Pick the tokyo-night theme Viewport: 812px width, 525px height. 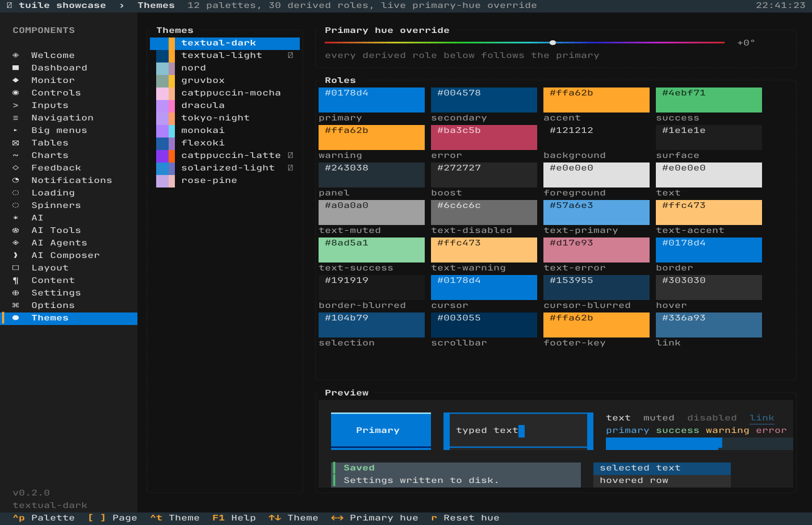225,118
